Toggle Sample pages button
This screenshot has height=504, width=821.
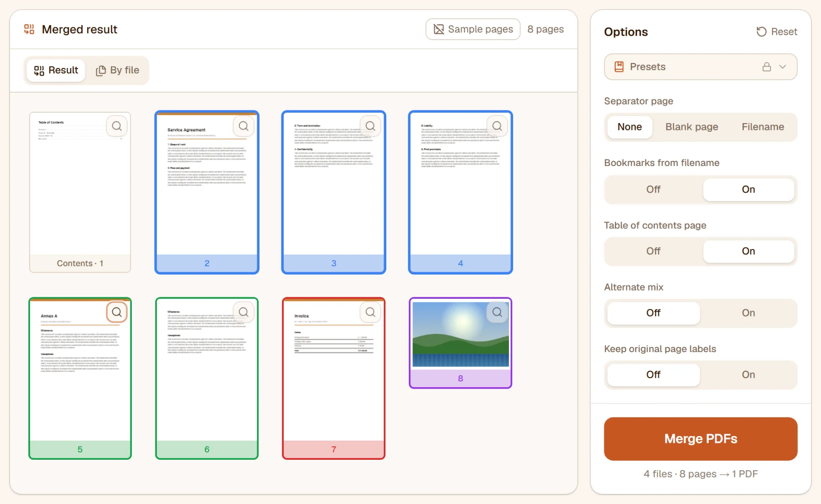tap(473, 29)
